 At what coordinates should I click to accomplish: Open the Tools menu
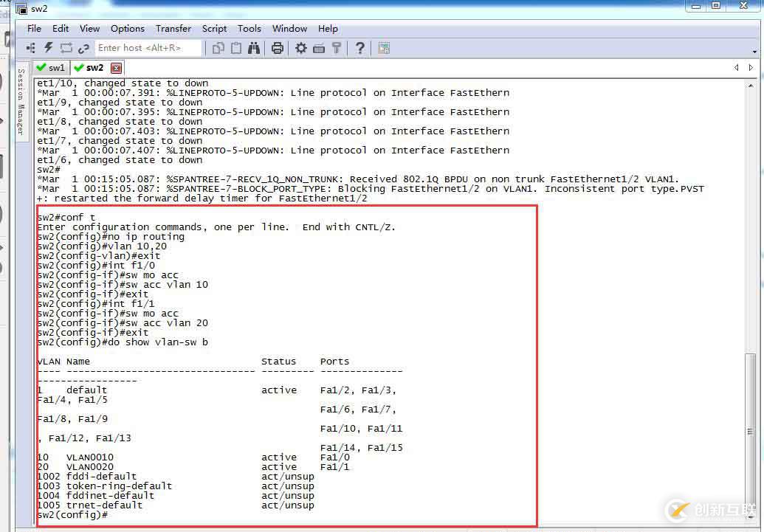coord(249,28)
